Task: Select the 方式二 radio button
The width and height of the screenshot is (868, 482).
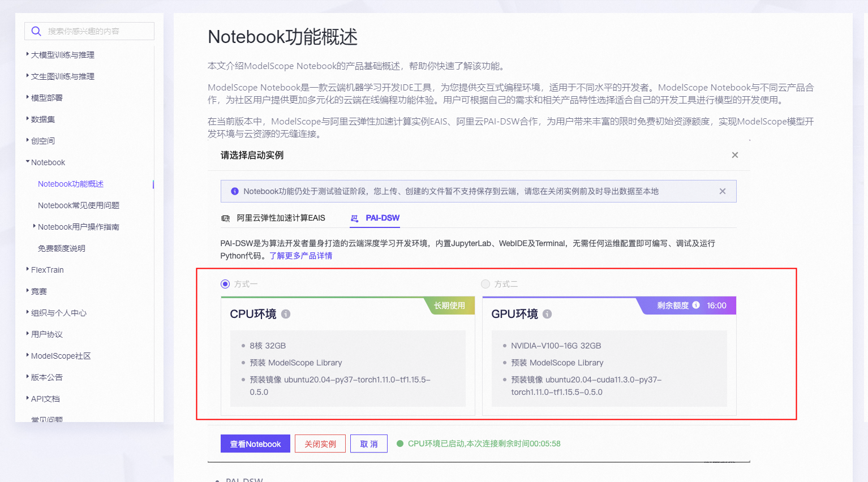Action: (485, 283)
